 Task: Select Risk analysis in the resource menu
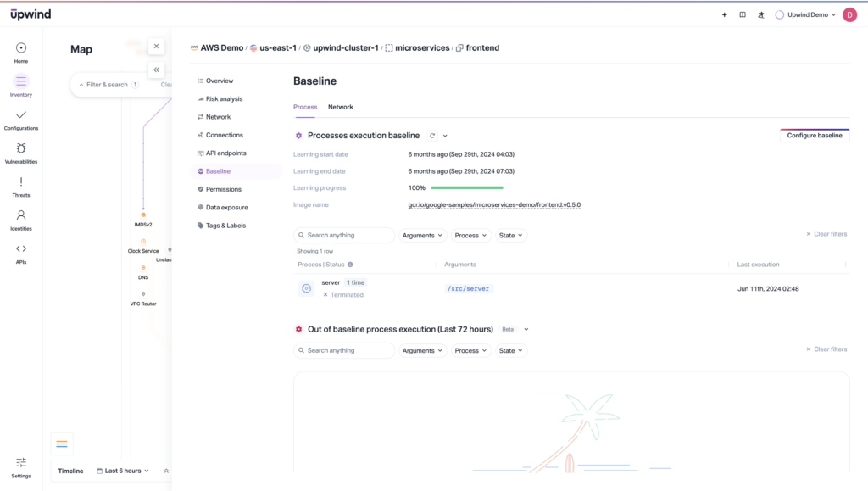pos(225,98)
